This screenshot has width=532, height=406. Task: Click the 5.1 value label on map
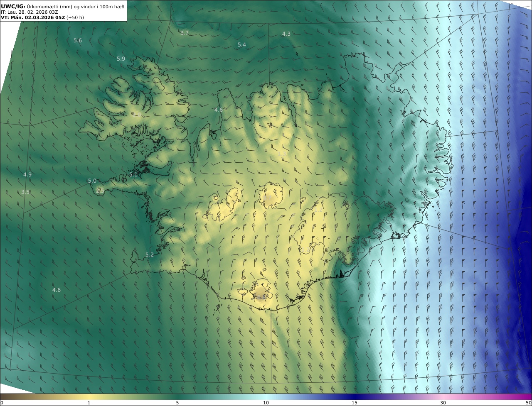click(x=133, y=174)
